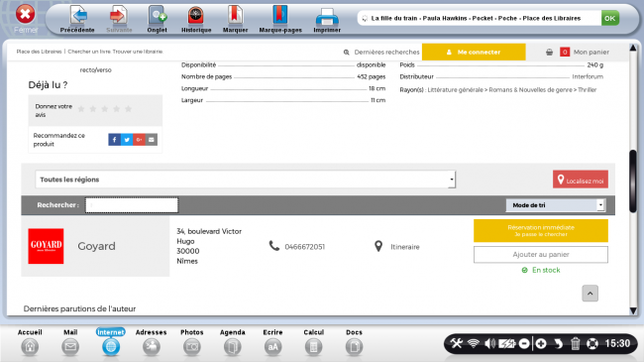Open a new Onglet tab
Screen dimensions: 644x362
pos(158,19)
